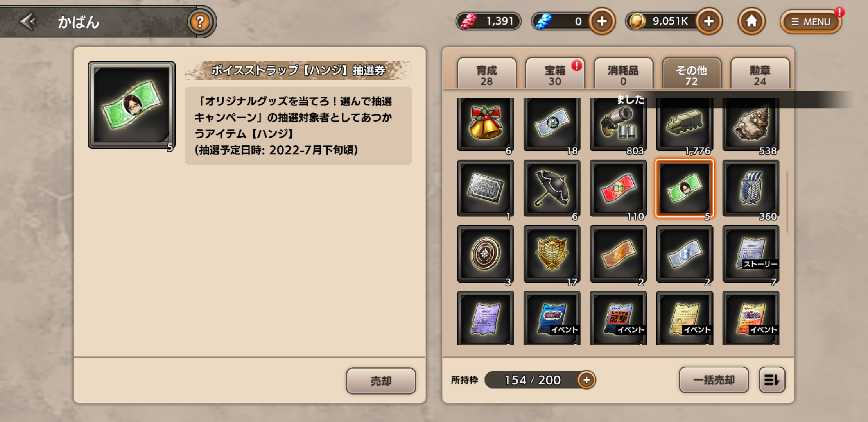Select the Christmas bell item
This screenshot has height=422, width=868.
(485, 125)
